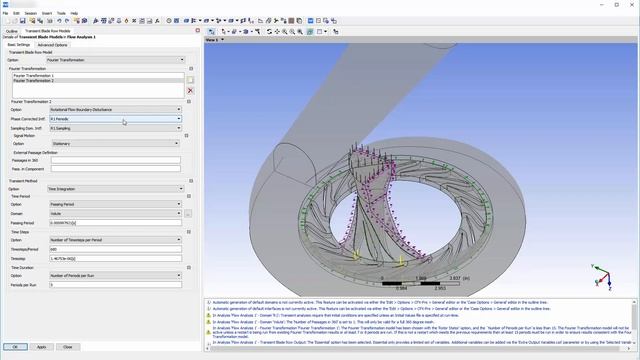
Task: Click the zoom box icon in viewer toolbar
Action: (292, 31)
